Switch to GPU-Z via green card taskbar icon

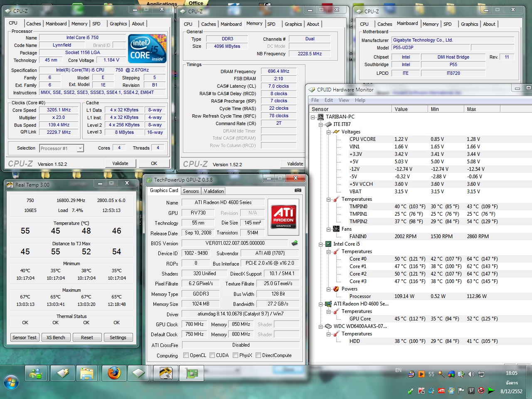point(192,374)
